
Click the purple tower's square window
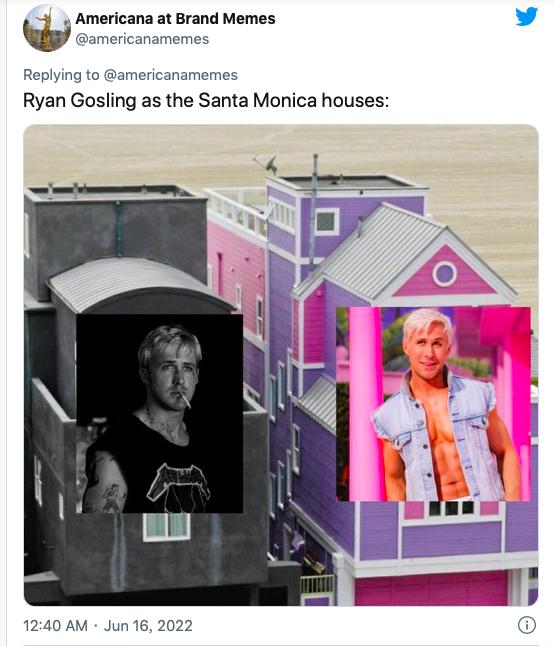(327, 222)
